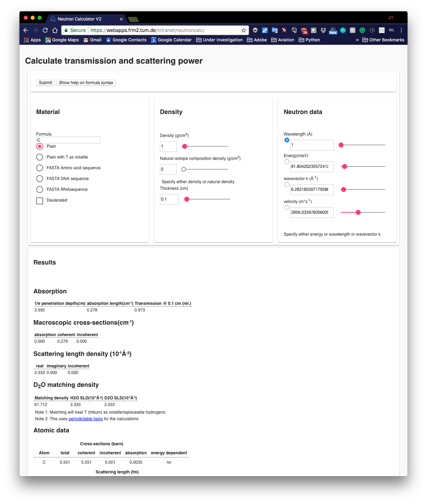This screenshot has height=504, width=427.
Task: Enable the Deuterated checkbox
Action: 40,201
